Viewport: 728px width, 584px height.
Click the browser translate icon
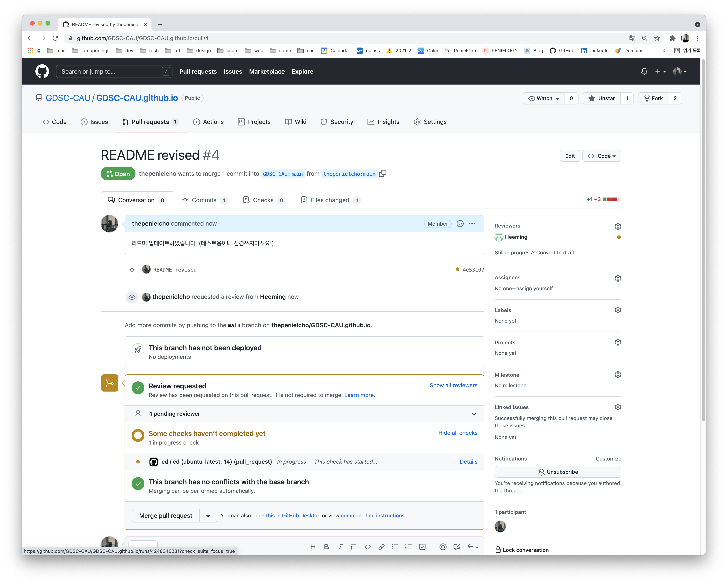tap(632, 38)
